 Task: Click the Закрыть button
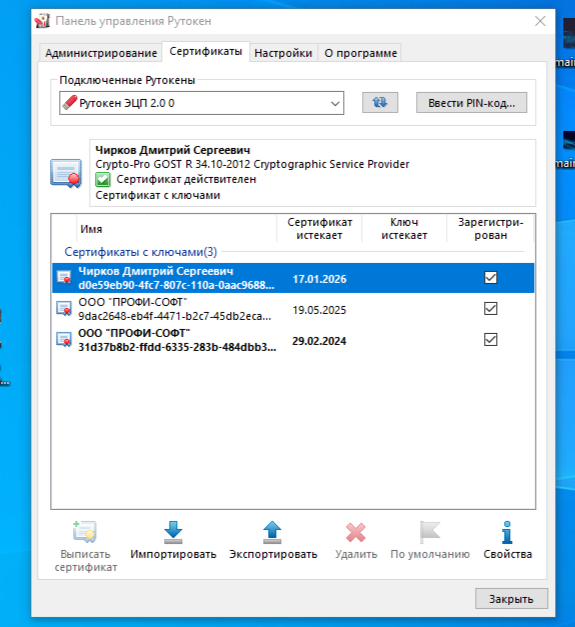coord(511,599)
